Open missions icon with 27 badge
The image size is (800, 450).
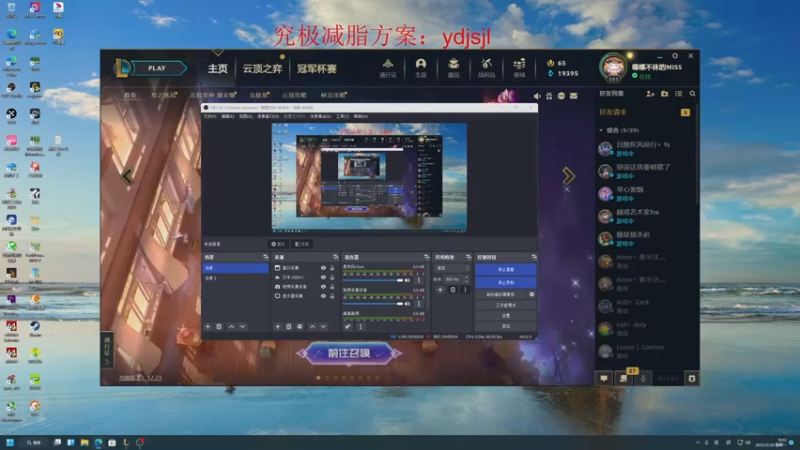pos(624,378)
